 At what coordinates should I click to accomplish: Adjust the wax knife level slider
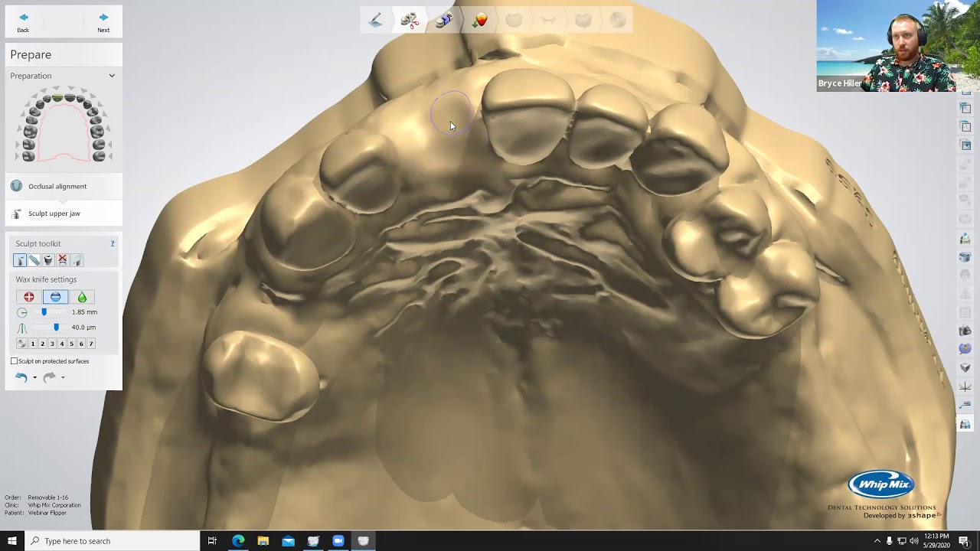coord(55,328)
